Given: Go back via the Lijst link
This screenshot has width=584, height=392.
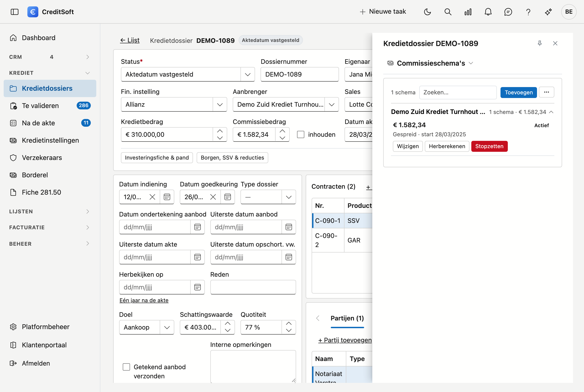Looking at the screenshot, I should tap(130, 40).
